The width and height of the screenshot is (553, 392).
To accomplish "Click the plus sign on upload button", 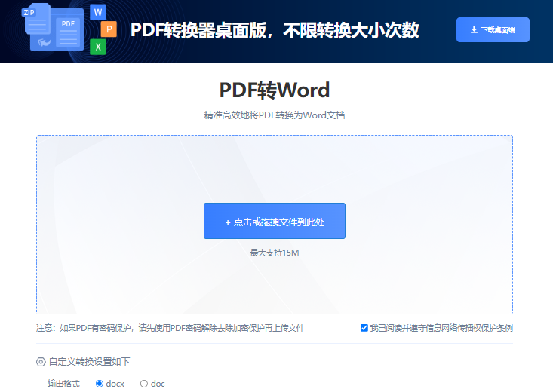I will click(x=228, y=222).
